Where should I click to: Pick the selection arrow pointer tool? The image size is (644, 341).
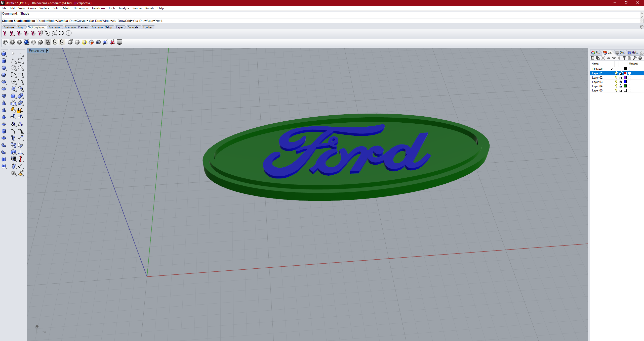tap(13, 54)
